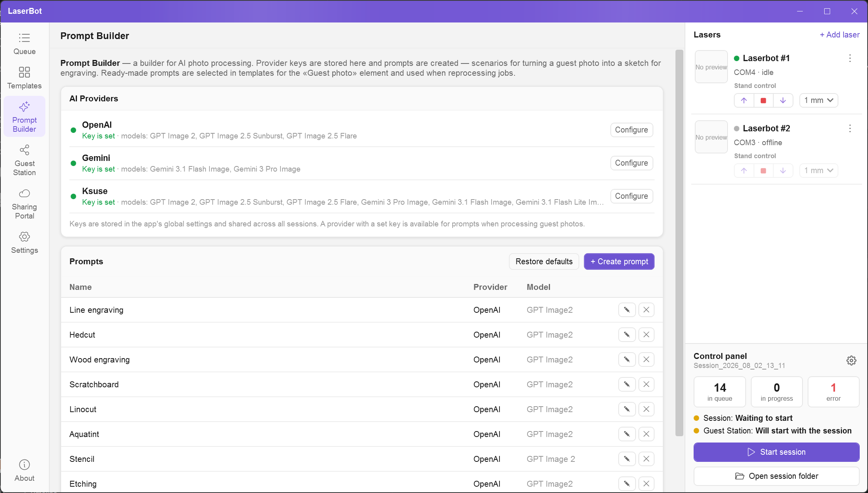Viewport: 868px width, 493px height.
Task: Open the Queue sidebar section
Action: click(24, 44)
